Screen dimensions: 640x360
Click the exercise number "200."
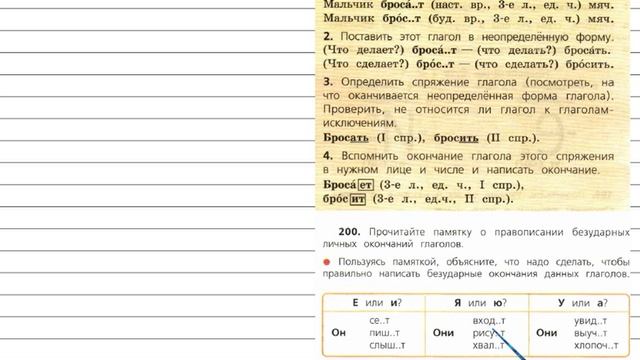tap(349, 232)
